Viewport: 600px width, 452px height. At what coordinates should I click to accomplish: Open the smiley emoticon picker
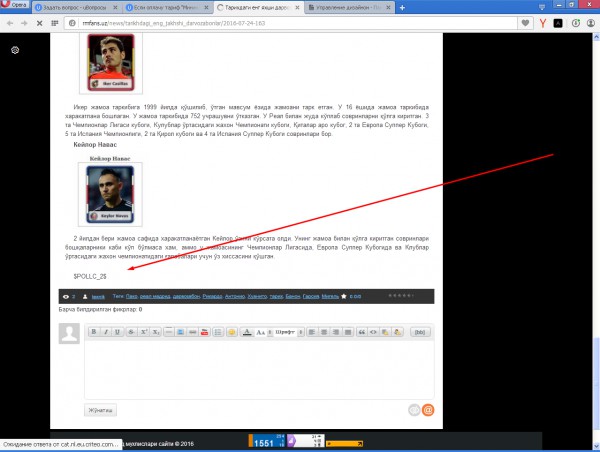tap(232, 332)
